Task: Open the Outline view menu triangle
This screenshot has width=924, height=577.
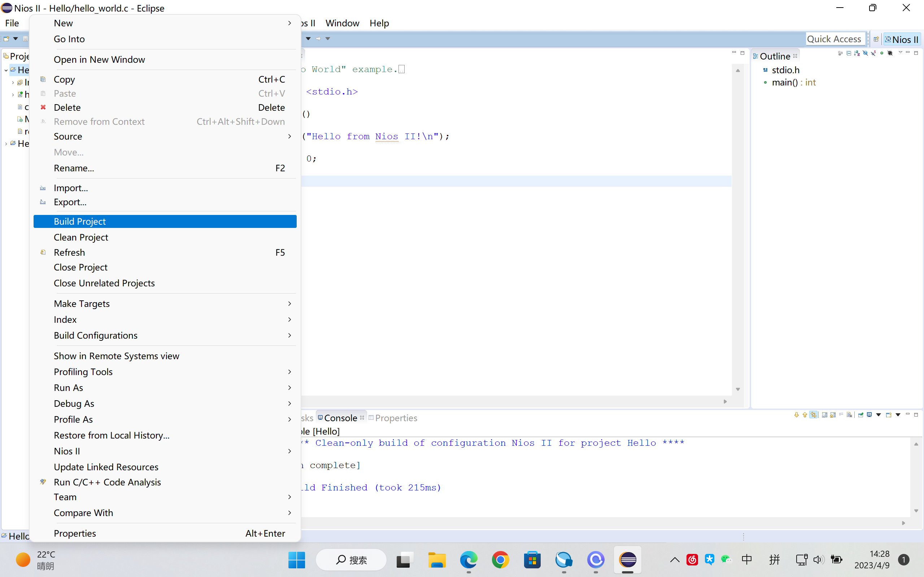Action: tap(900, 52)
